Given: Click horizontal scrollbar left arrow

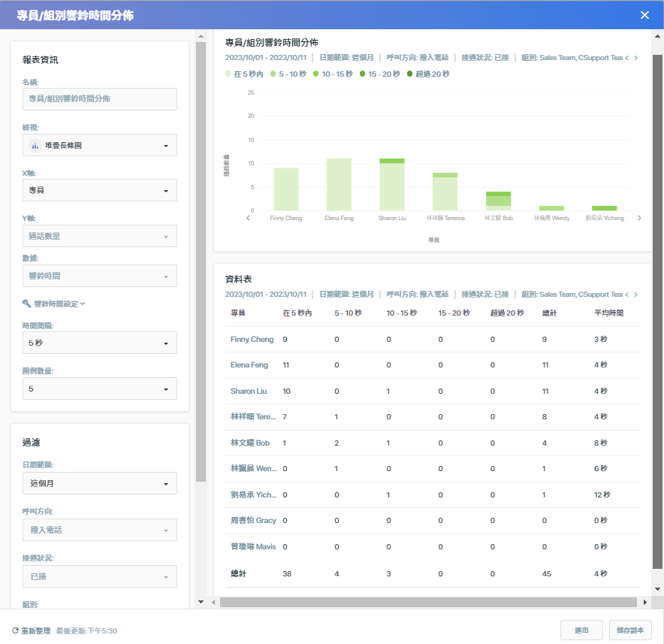Looking at the screenshot, I should coord(213,602).
